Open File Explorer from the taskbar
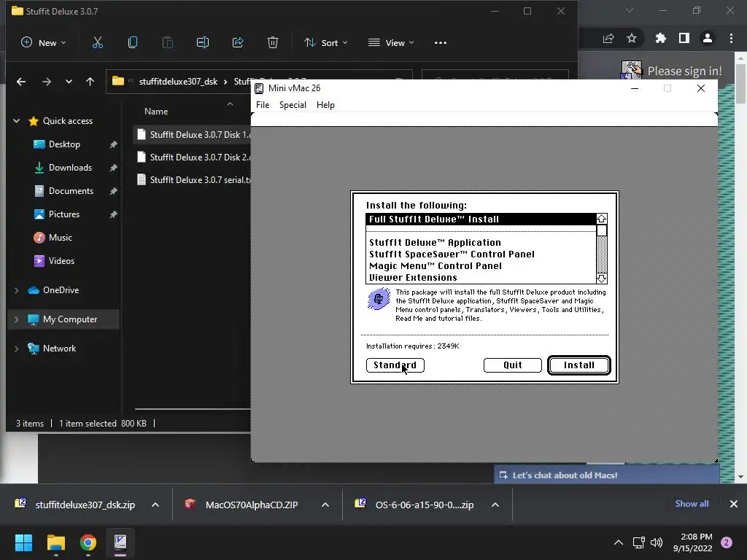Viewport: 747px width, 560px height. point(55,542)
